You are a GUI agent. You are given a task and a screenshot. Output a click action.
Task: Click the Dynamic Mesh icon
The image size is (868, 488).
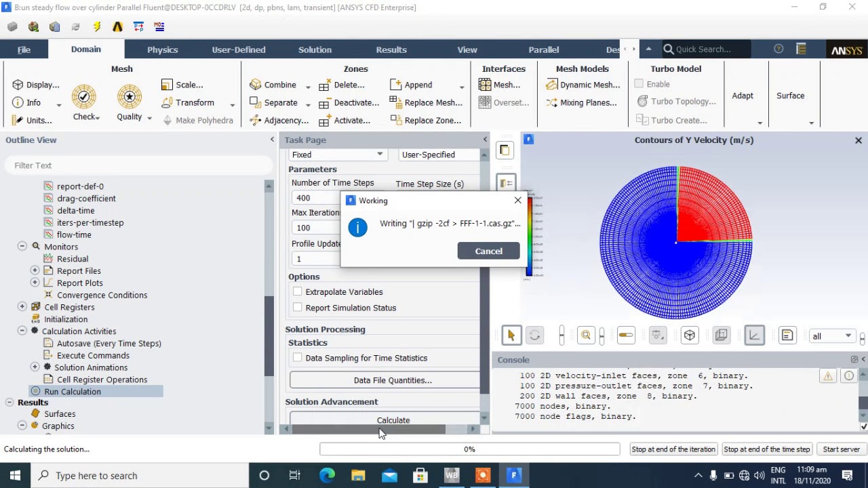(551, 85)
